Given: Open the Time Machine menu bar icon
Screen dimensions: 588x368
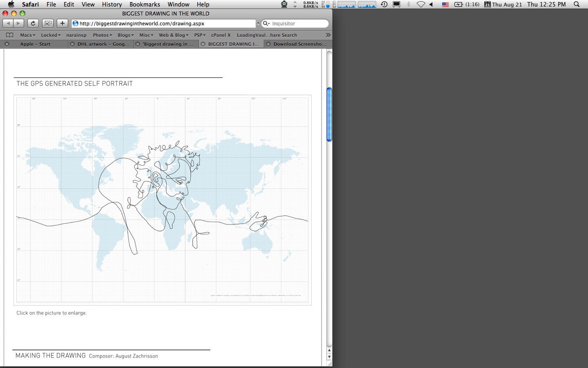Looking at the screenshot, I should pyautogui.click(x=384, y=4).
